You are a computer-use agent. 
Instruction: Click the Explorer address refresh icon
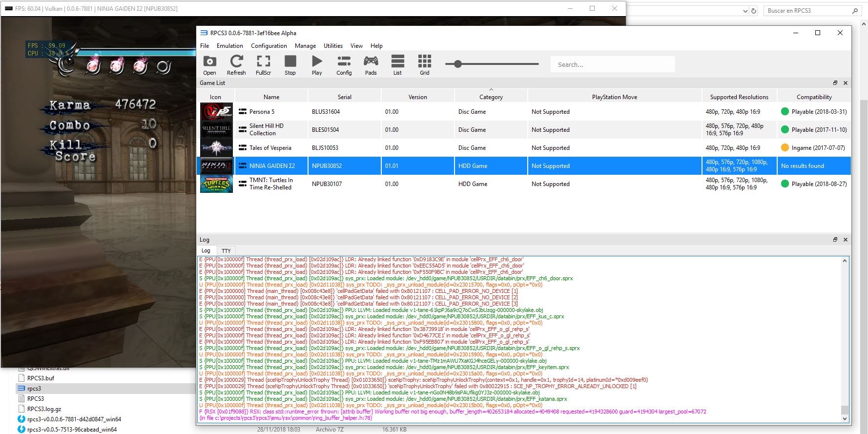tap(754, 11)
